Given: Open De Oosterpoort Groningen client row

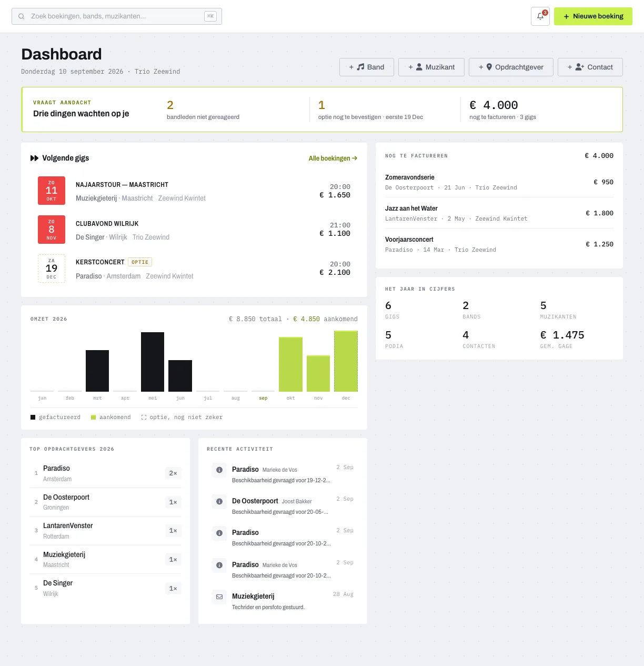Looking at the screenshot, I should tap(105, 502).
